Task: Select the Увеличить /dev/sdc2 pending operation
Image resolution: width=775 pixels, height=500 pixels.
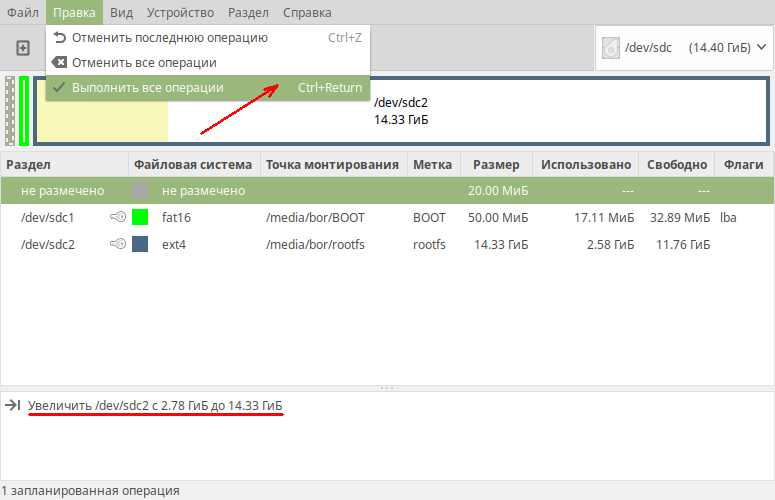Action: (x=155, y=405)
